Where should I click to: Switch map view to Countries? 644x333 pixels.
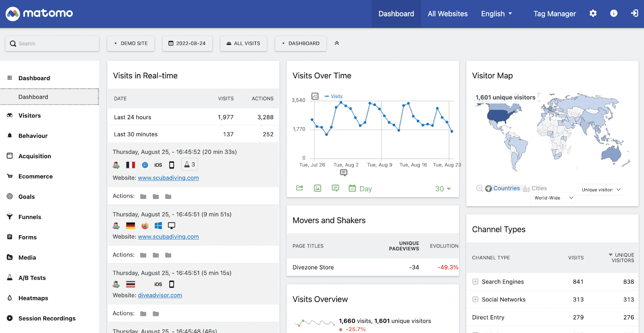pos(503,188)
